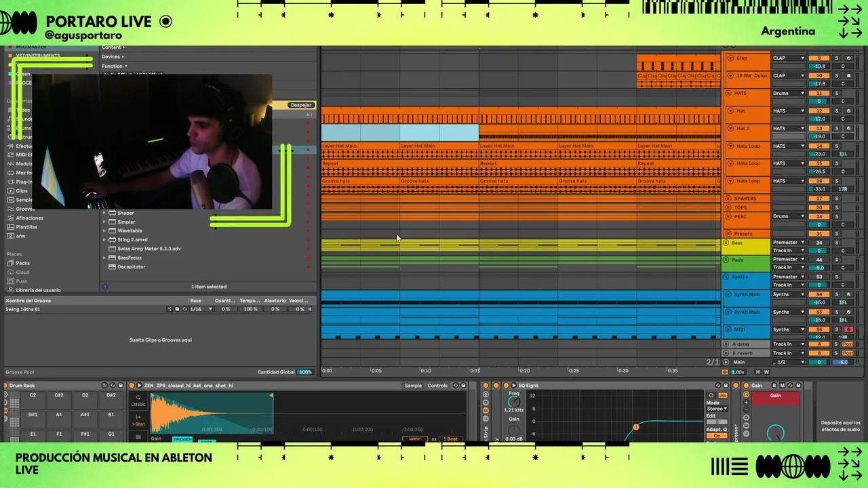
Task: Select the Shaper device in the browser
Action: (125, 213)
